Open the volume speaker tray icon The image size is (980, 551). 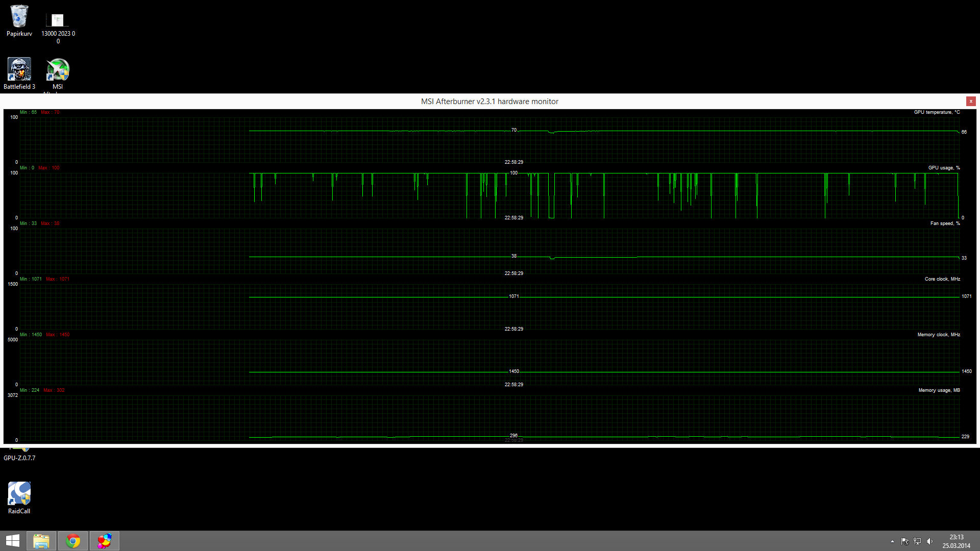pos(929,541)
